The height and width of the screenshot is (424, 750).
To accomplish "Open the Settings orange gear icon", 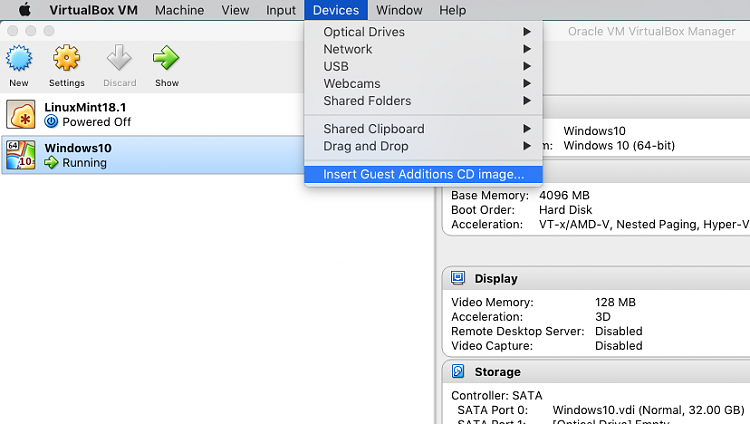I will coord(66,58).
